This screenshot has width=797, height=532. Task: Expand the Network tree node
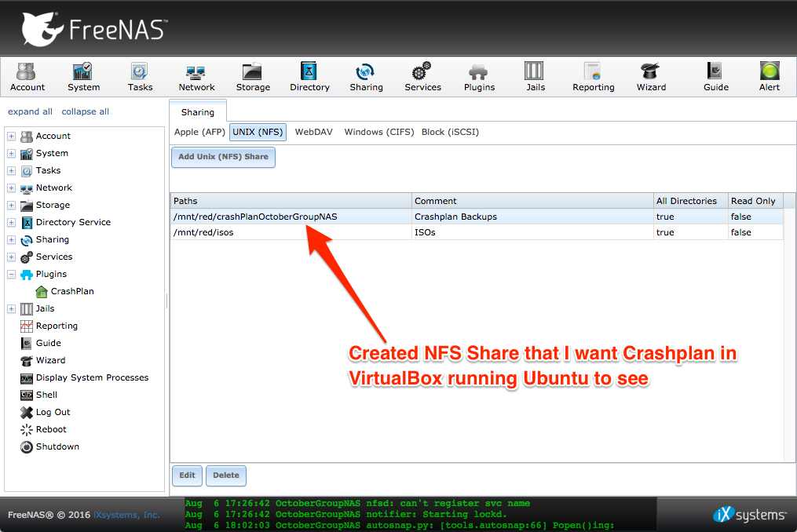point(11,188)
